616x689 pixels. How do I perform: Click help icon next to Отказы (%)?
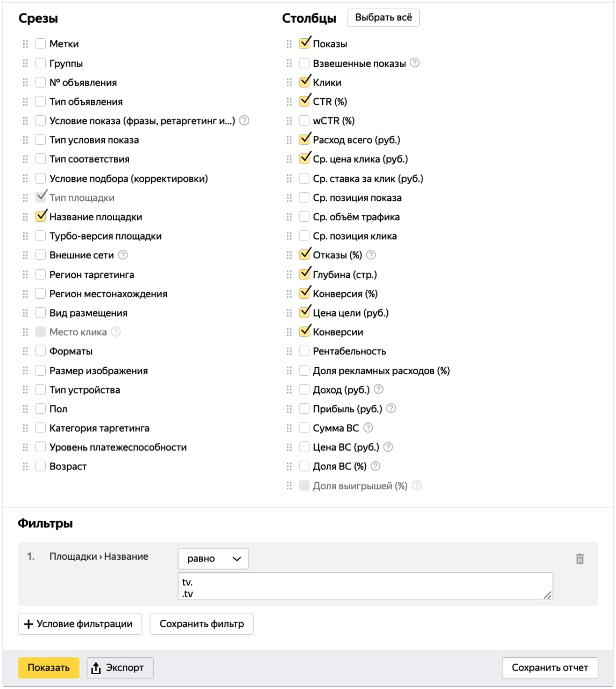click(x=371, y=255)
